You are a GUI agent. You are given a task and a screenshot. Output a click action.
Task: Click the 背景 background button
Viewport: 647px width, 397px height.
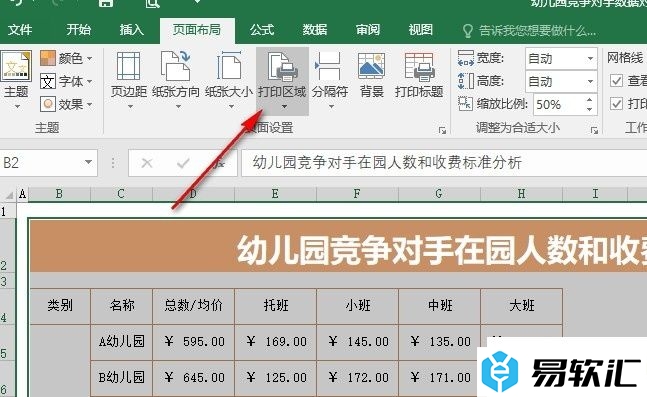(371, 76)
